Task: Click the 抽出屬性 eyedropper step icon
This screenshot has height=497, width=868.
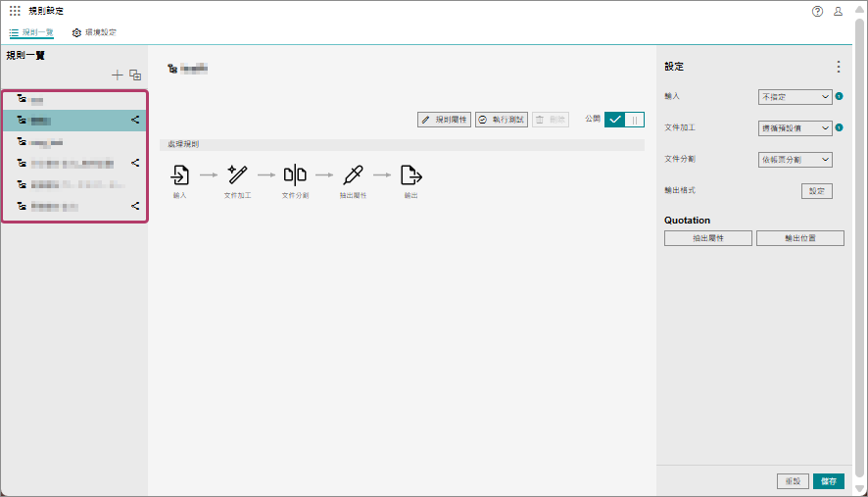Action: tap(353, 175)
